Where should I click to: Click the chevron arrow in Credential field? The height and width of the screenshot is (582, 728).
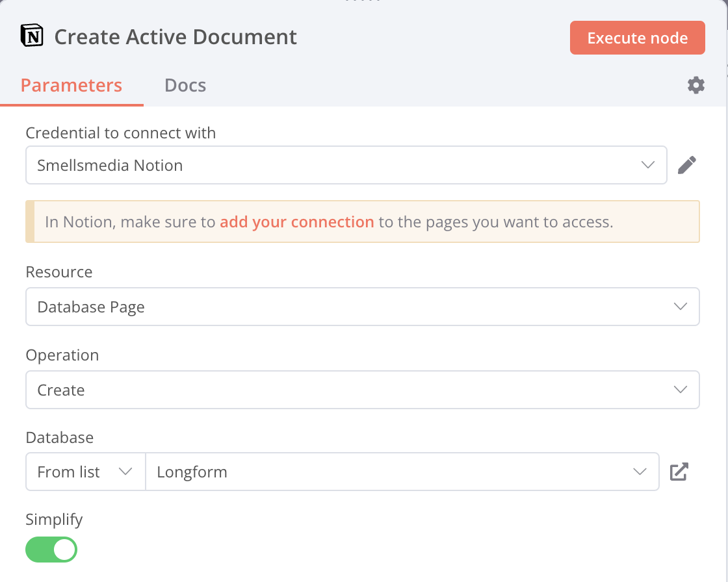[647, 165]
